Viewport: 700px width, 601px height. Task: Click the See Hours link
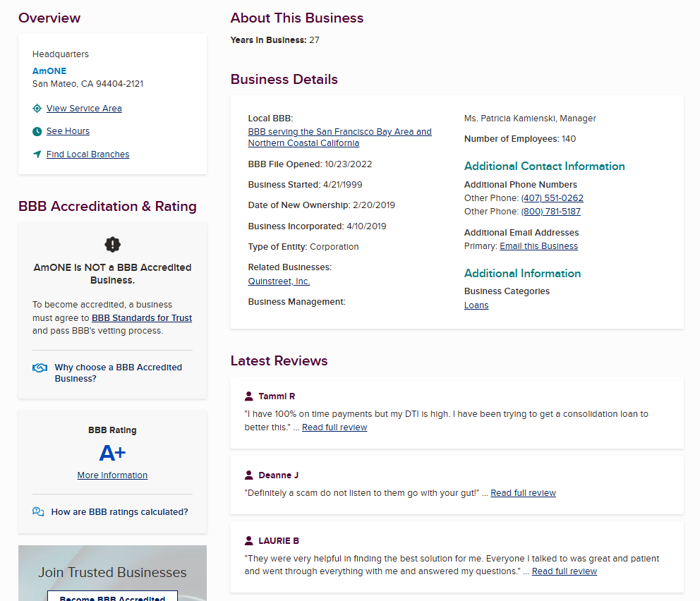click(68, 131)
